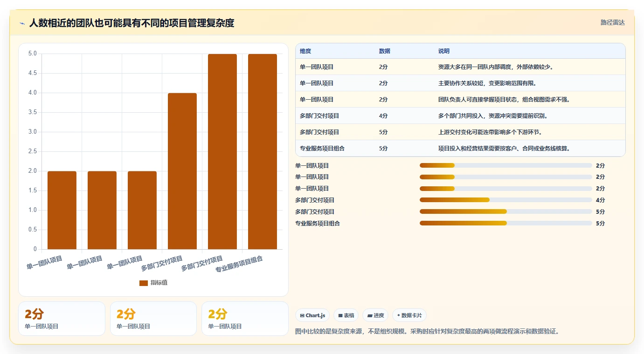Click the 说明 table column header
The width and height of the screenshot is (644, 354).
tap(444, 51)
